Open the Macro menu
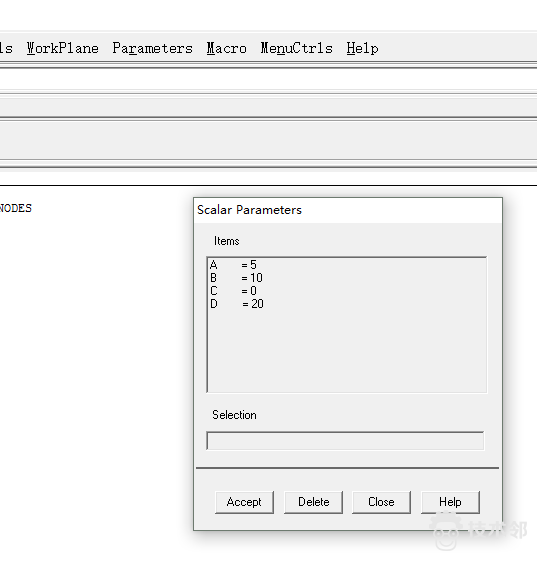Viewport: 537px width, 561px height. [x=226, y=48]
